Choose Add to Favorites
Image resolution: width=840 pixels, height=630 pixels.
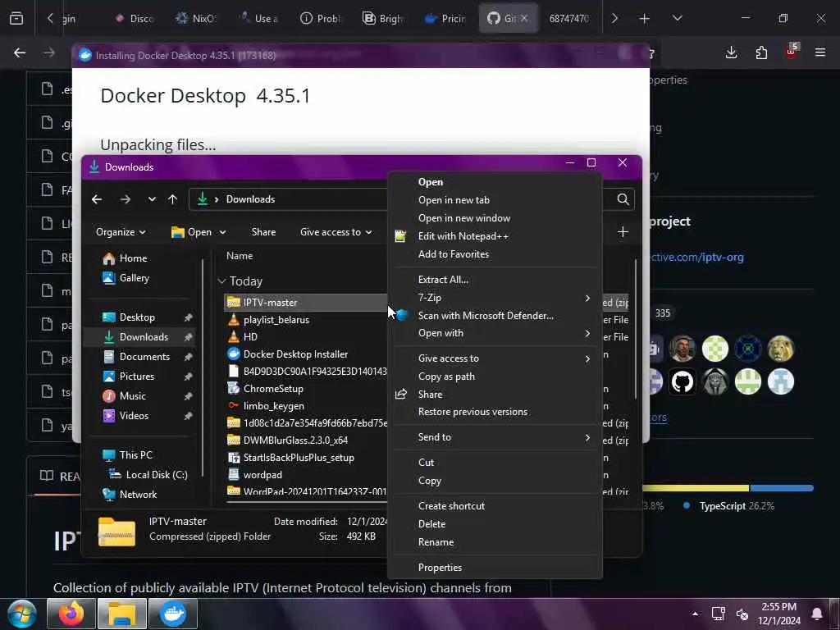pyautogui.click(x=495, y=254)
